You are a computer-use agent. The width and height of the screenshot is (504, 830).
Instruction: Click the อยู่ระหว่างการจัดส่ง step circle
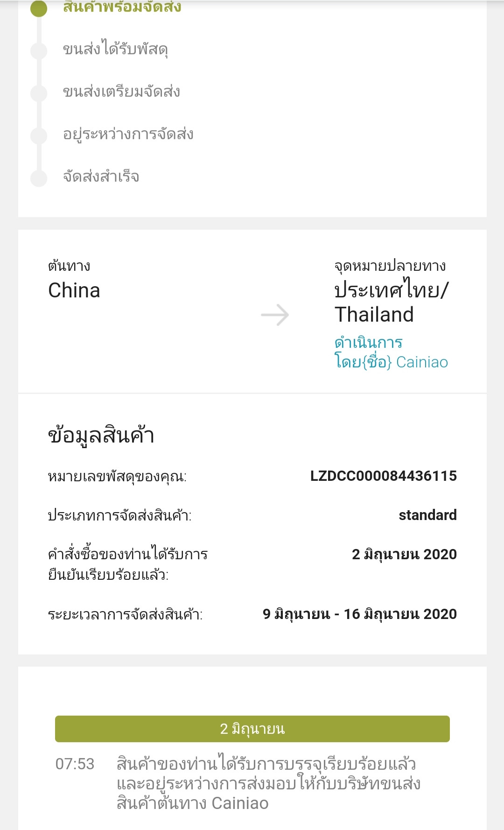(x=39, y=135)
